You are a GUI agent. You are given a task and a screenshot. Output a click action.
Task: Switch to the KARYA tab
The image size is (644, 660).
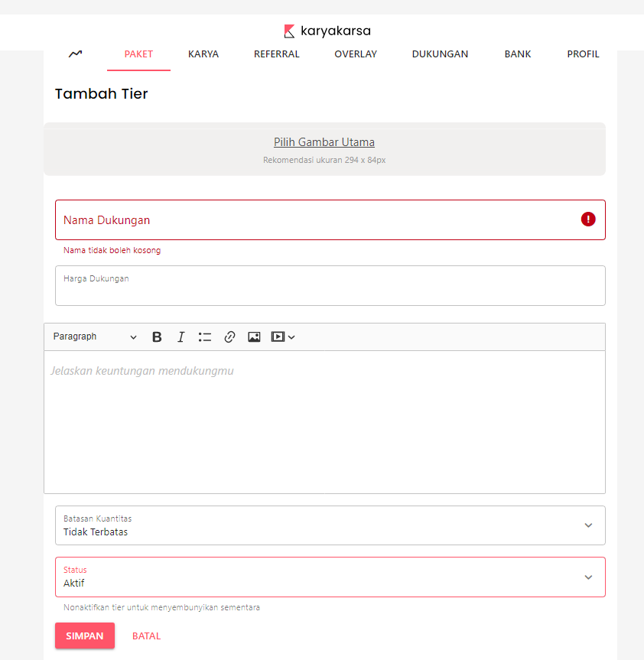[203, 54]
